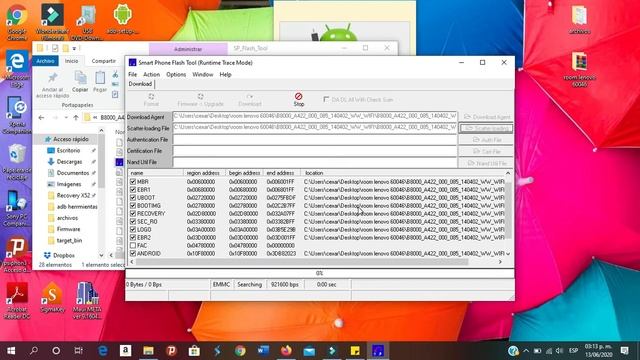Open the Window menu
Viewport: 640px width, 360px height.
pos(203,75)
